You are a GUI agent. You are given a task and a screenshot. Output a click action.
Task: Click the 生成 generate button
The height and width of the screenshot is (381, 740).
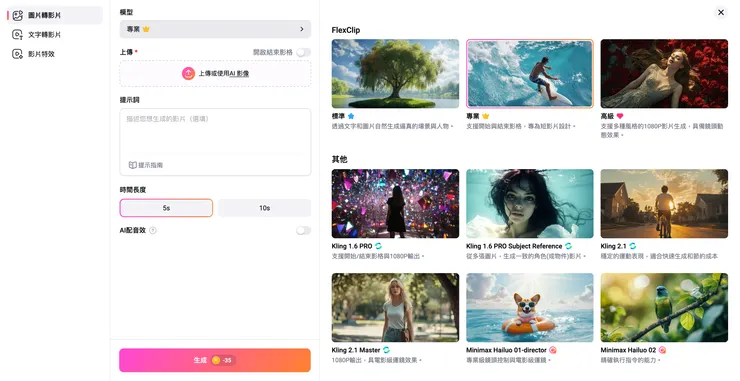pyautogui.click(x=215, y=360)
